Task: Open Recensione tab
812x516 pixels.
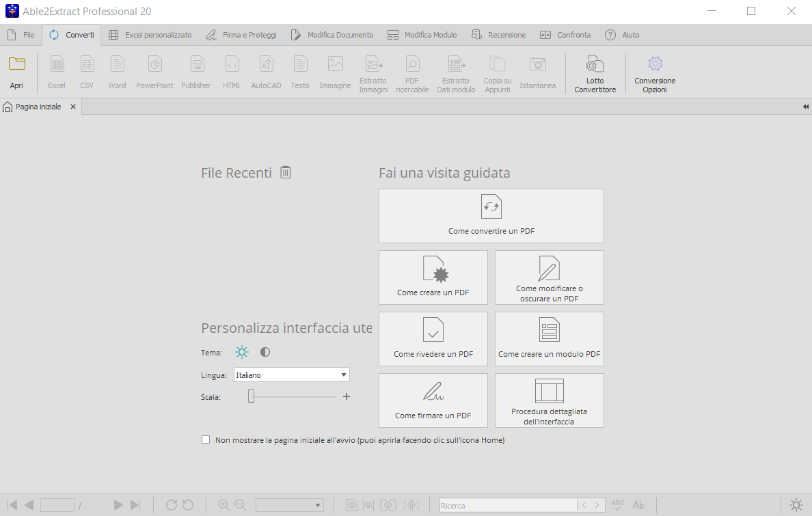Action: click(499, 35)
